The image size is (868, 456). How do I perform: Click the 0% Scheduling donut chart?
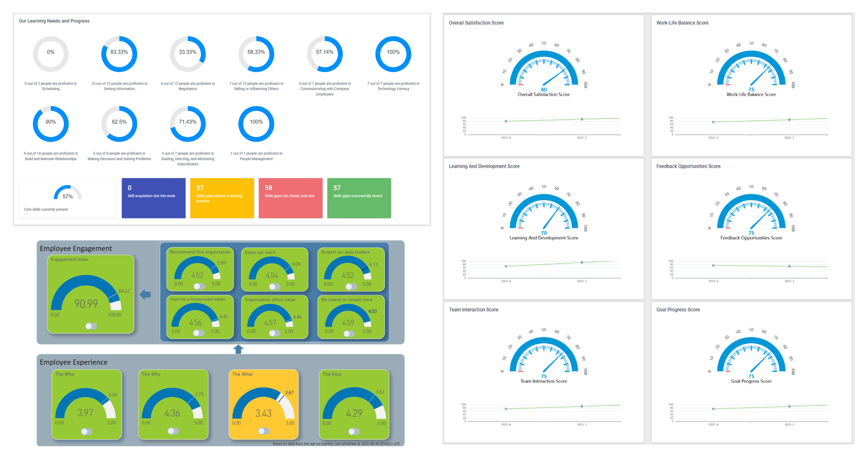[x=51, y=54]
